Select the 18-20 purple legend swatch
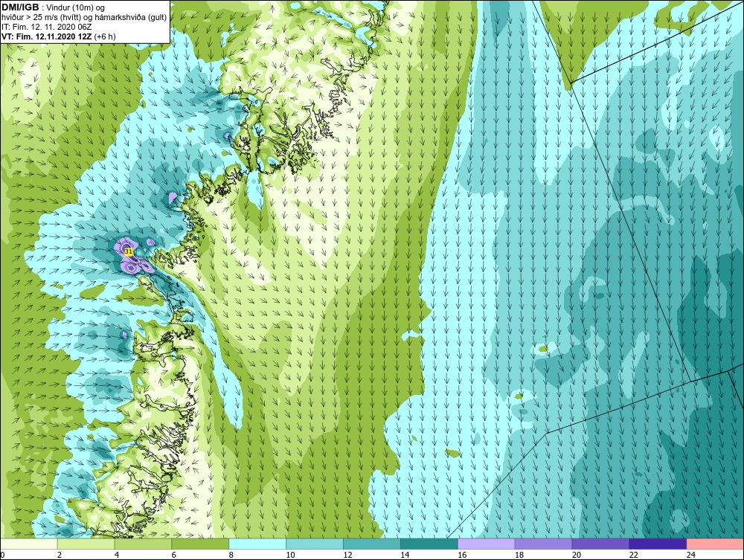Image resolution: width=744 pixels, height=560 pixels. click(543, 544)
